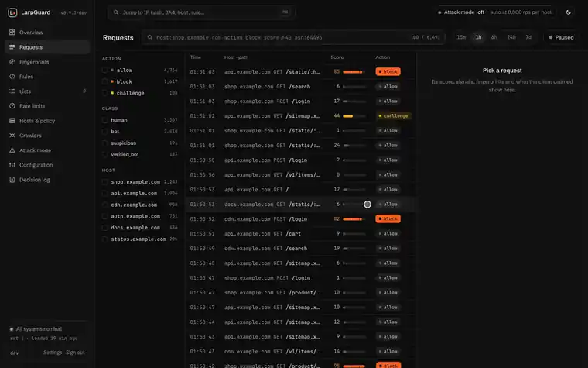Open the Overview page

click(47, 33)
